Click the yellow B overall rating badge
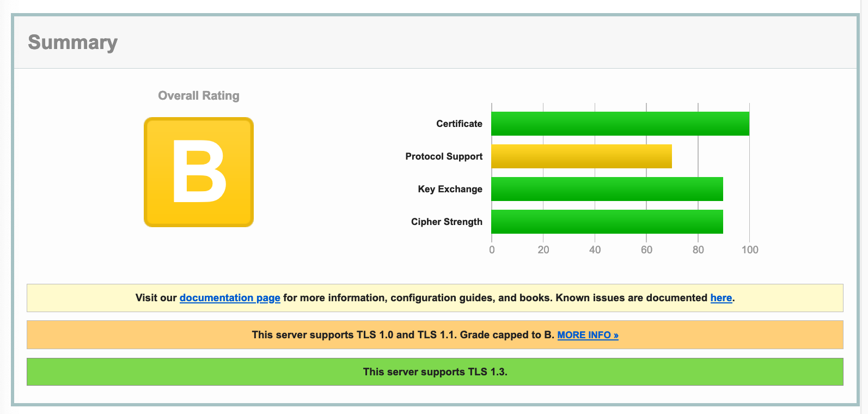This screenshot has height=414, width=868. (199, 172)
